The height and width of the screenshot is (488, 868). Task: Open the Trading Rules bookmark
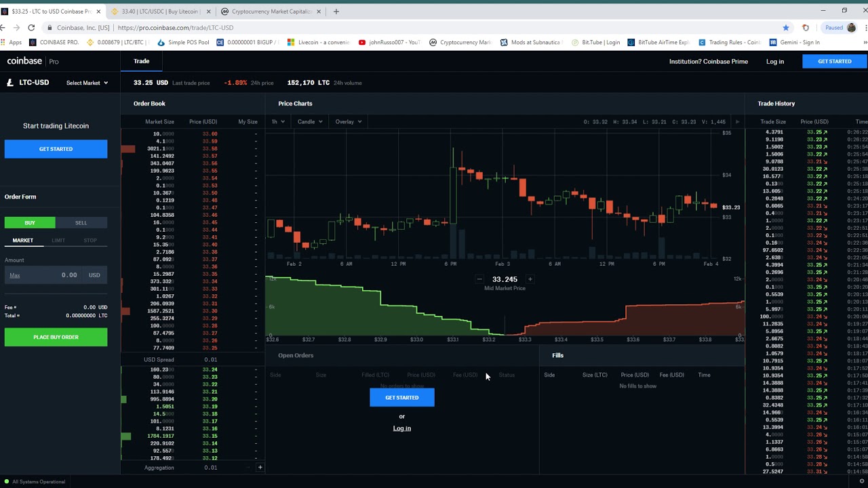[729, 42]
